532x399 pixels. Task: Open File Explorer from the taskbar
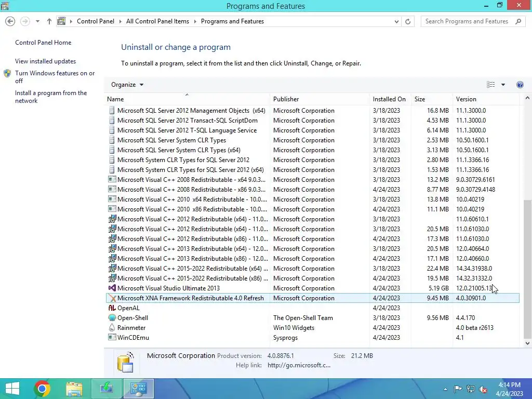tap(74, 389)
